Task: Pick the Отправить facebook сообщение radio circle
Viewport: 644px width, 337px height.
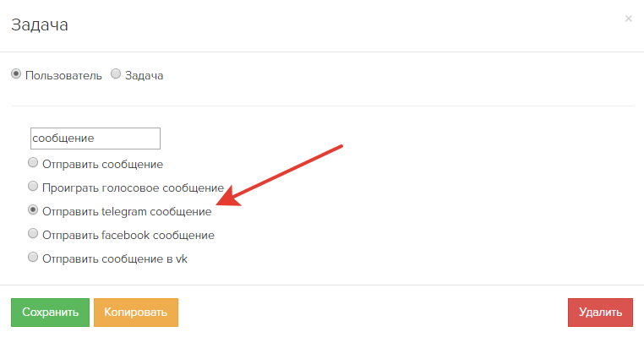Action: click(x=33, y=234)
